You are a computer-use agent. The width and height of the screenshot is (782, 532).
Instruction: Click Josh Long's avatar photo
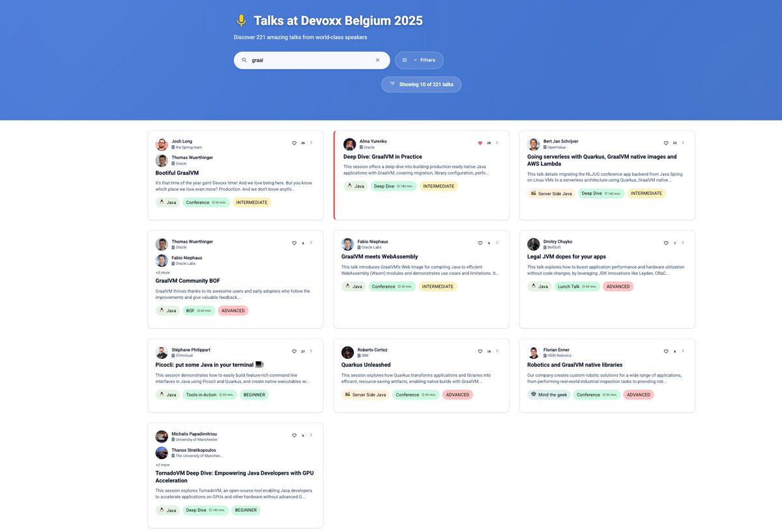click(x=162, y=144)
